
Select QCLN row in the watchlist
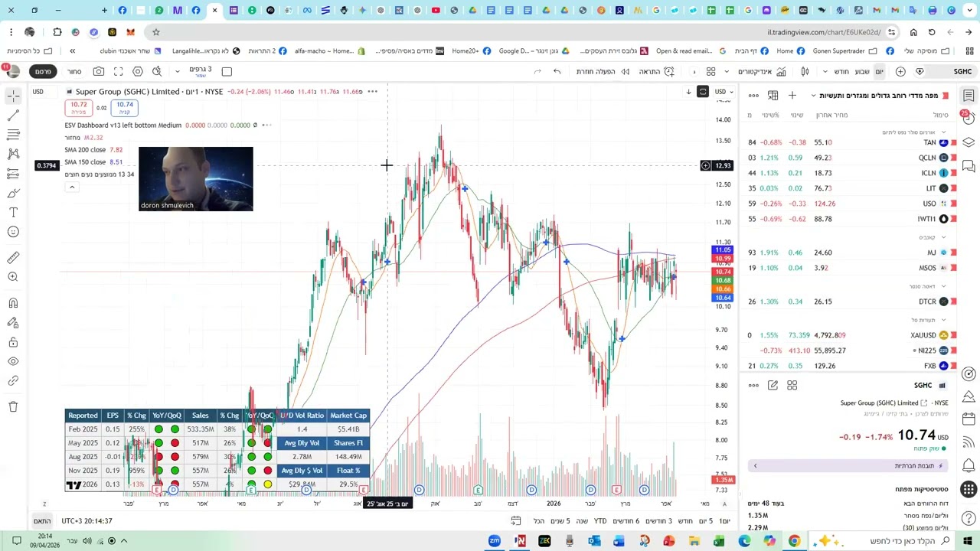click(848, 158)
